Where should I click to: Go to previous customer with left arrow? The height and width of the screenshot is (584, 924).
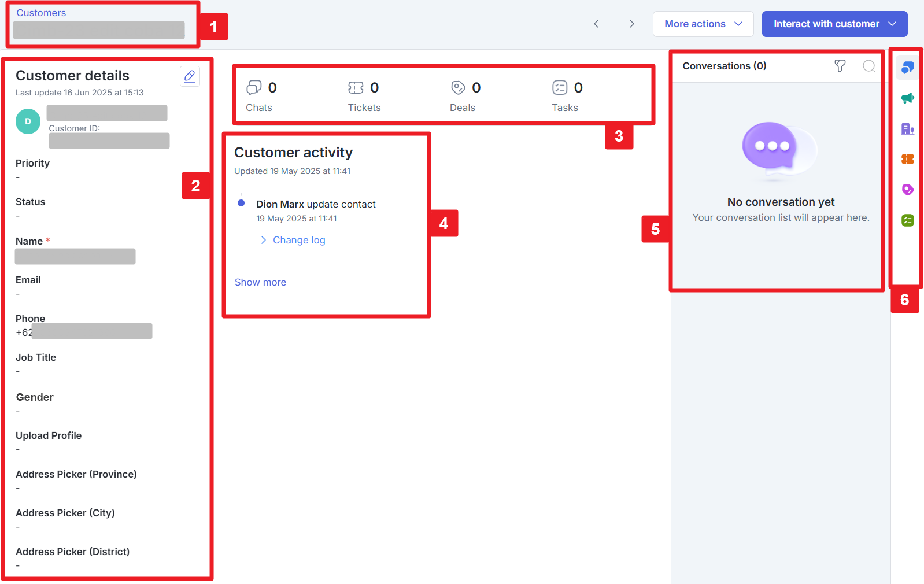[x=596, y=24]
